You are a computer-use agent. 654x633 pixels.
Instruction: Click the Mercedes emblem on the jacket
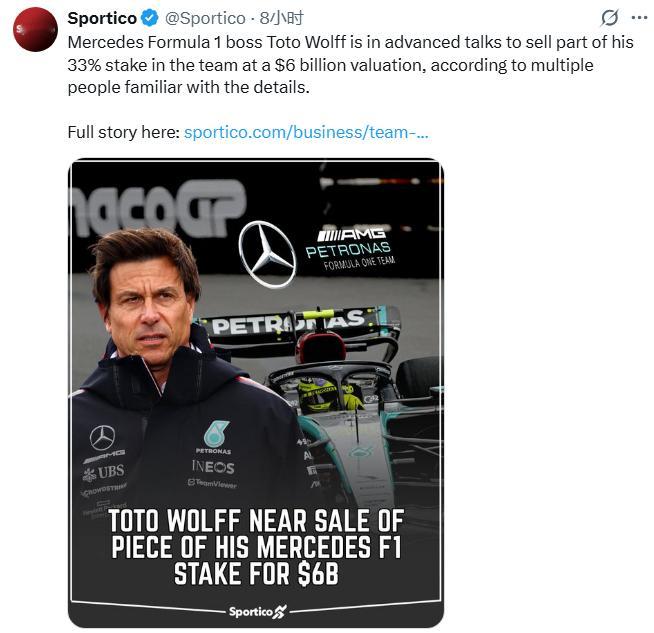click(102, 438)
